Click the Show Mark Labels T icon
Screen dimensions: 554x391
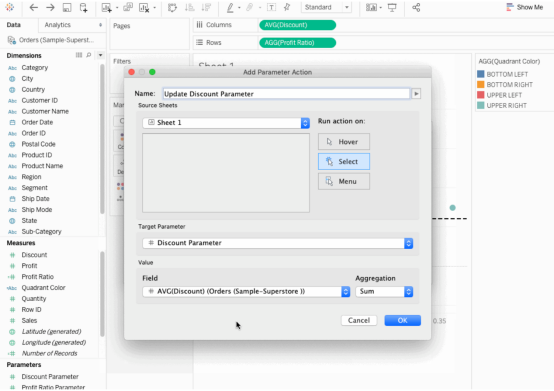[271, 7]
